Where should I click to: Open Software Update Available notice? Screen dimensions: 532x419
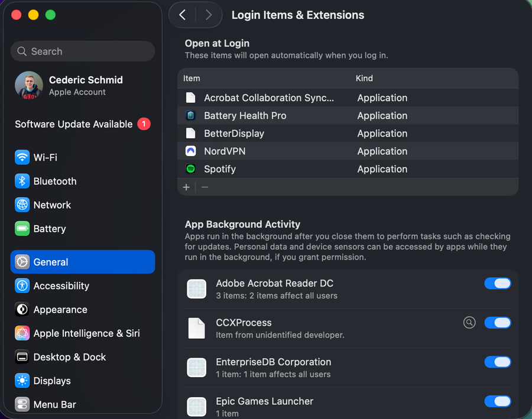(x=82, y=124)
